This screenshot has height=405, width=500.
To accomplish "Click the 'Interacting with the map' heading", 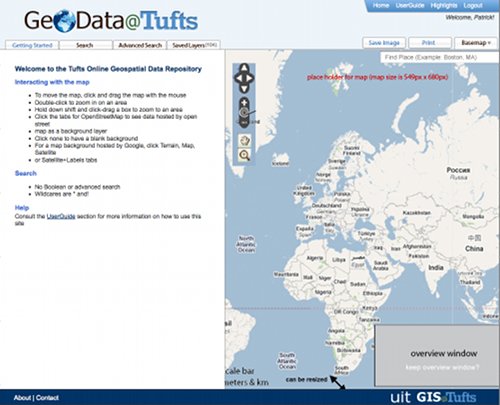I will pyautogui.click(x=52, y=82).
